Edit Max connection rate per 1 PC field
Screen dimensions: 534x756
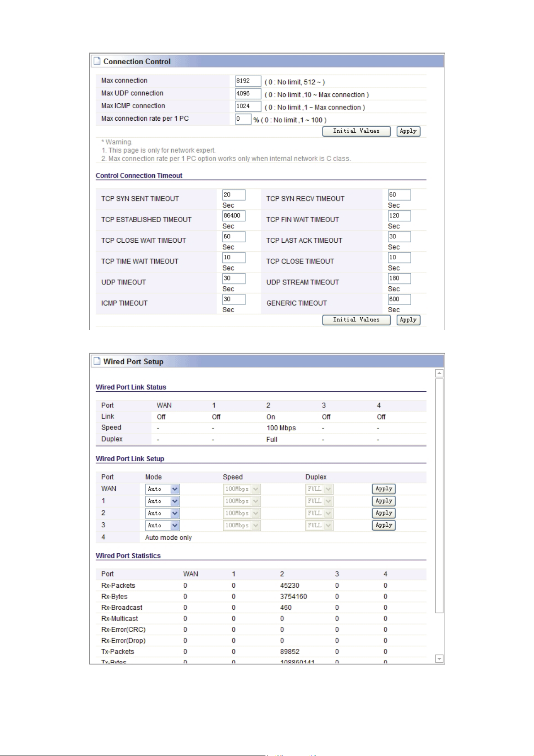(x=243, y=119)
